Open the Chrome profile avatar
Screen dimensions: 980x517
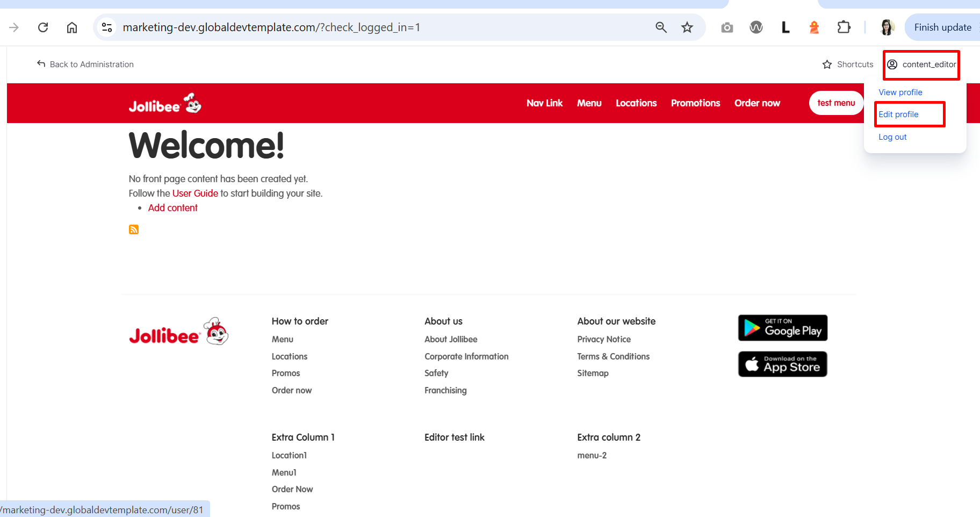[x=888, y=27]
